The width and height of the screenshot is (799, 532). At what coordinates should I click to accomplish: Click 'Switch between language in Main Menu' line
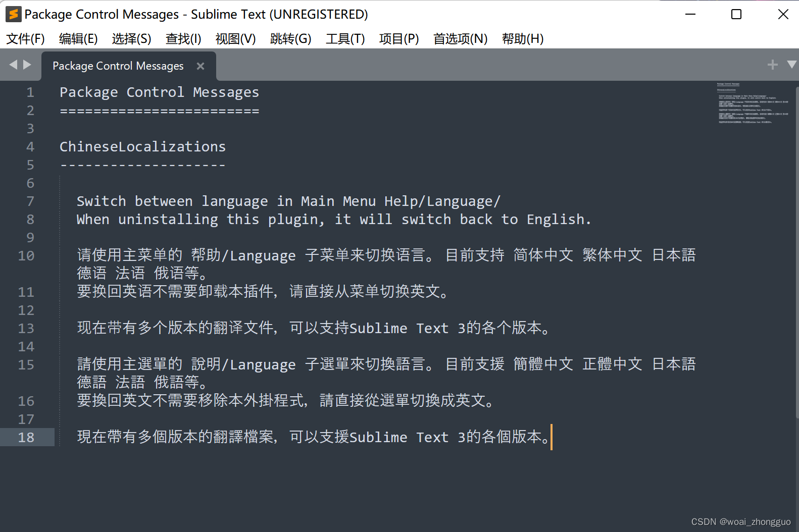(x=288, y=201)
